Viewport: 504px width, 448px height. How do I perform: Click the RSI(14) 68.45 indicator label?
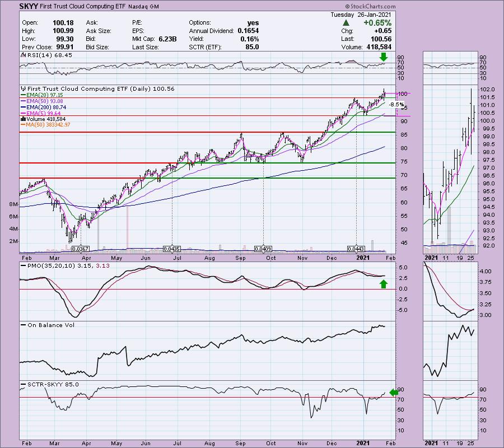(50, 55)
